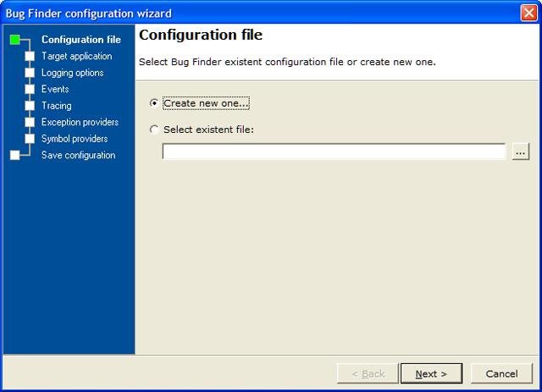Click the Save configuration step square

coord(15,155)
